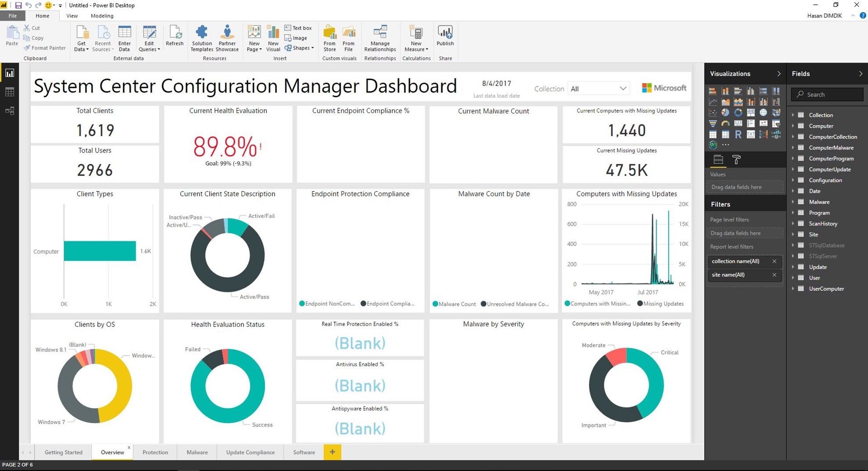Remove the collection name(All) filter
Viewport: 868px width, 471px height.
[774, 261]
